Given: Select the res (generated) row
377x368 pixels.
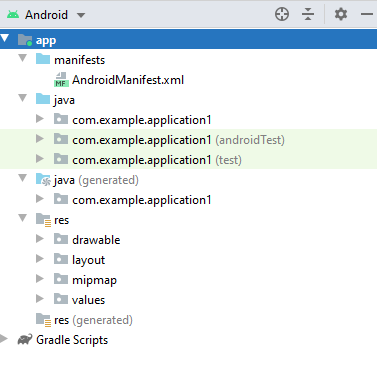Looking at the screenshot, I should (x=93, y=320).
